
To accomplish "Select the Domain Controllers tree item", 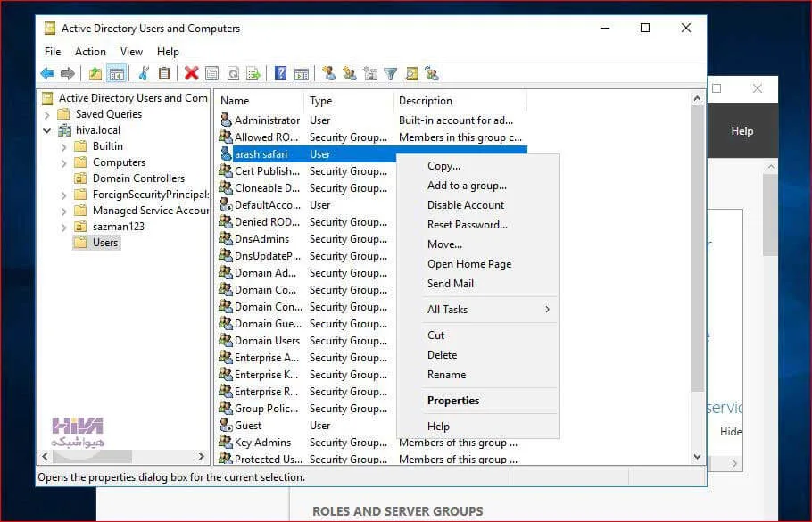I will coord(138,178).
